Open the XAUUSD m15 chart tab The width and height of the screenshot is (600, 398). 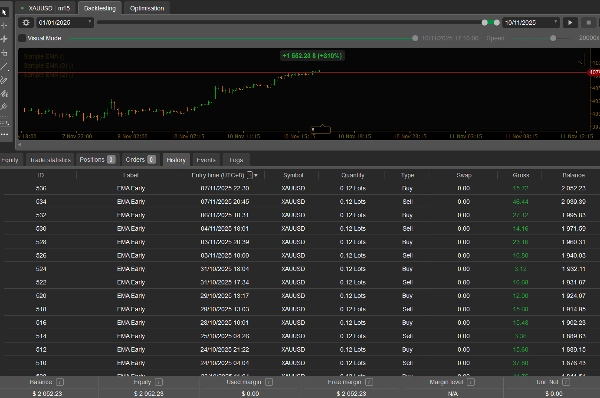pyautogui.click(x=45, y=8)
